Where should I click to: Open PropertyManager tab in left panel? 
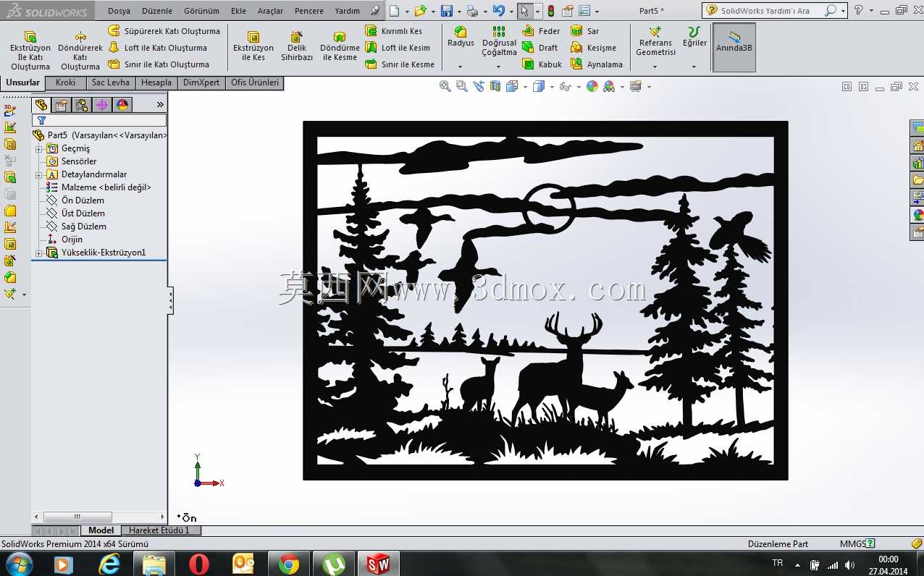[62, 105]
